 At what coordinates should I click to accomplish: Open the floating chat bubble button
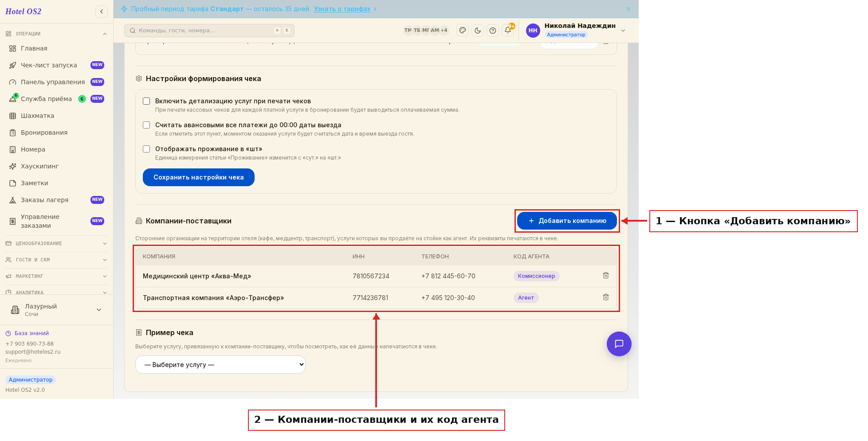point(619,344)
